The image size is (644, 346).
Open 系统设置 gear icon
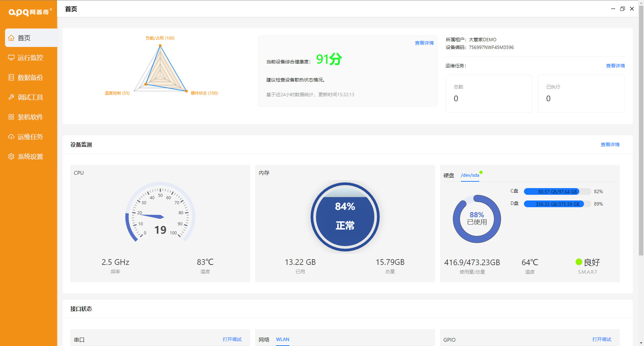[x=11, y=157]
